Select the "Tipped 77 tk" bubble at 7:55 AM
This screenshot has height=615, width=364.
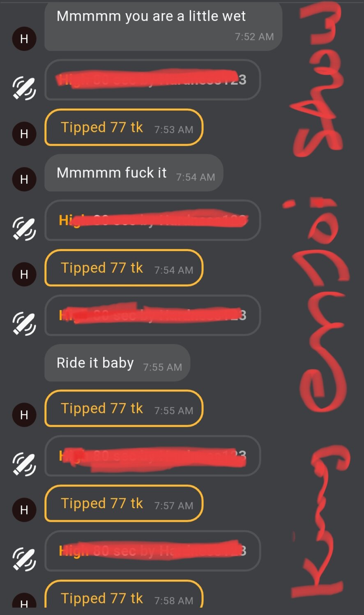coord(124,408)
